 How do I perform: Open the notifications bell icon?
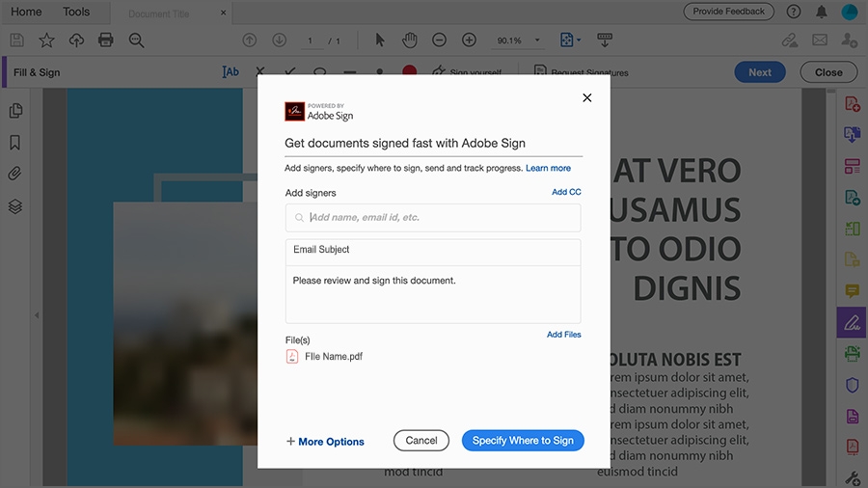tap(822, 12)
